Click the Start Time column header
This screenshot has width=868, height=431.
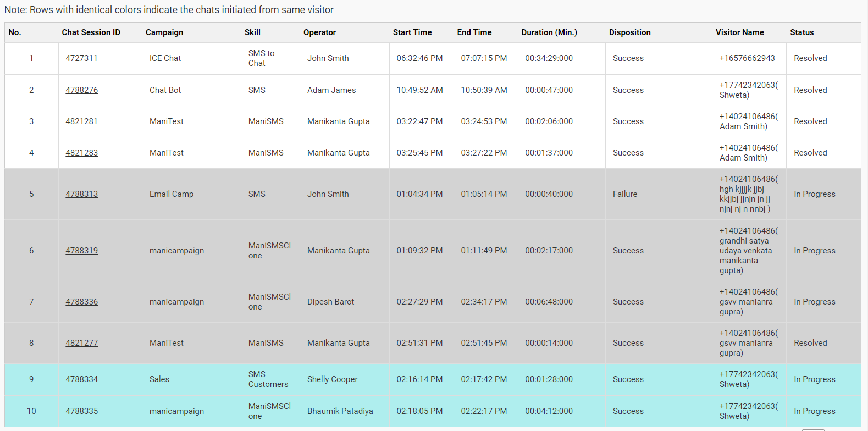coord(412,32)
